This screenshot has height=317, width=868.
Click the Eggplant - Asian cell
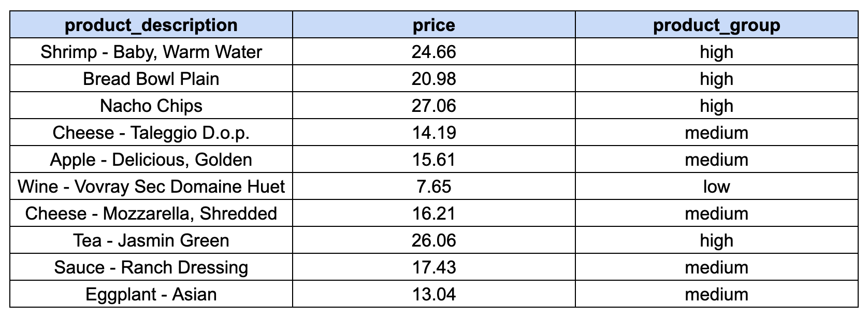(151, 294)
